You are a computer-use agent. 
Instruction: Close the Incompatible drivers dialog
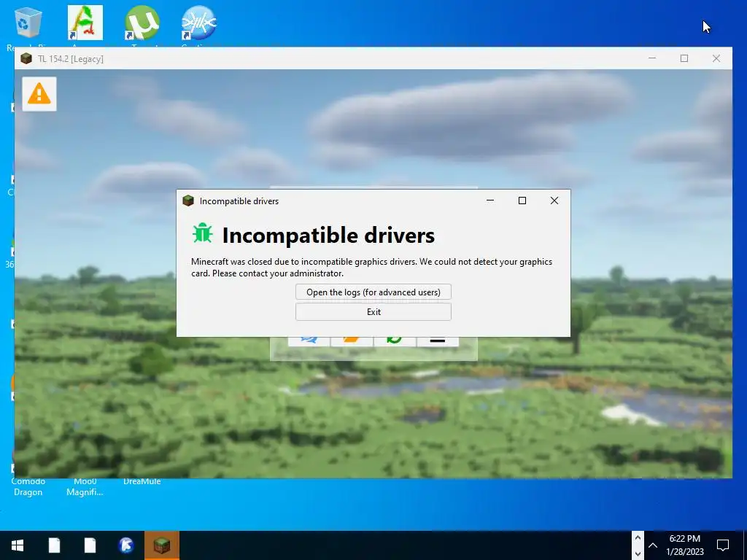click(554, 201)
